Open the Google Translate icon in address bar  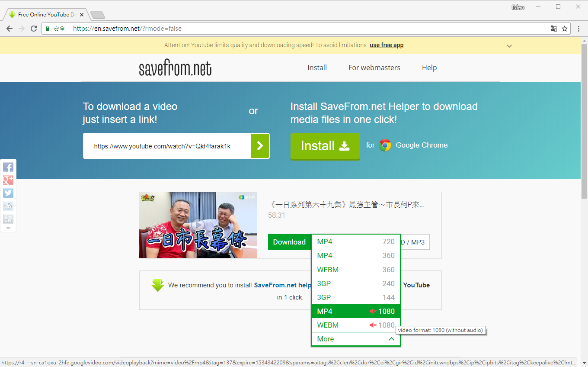click(553, 29)
